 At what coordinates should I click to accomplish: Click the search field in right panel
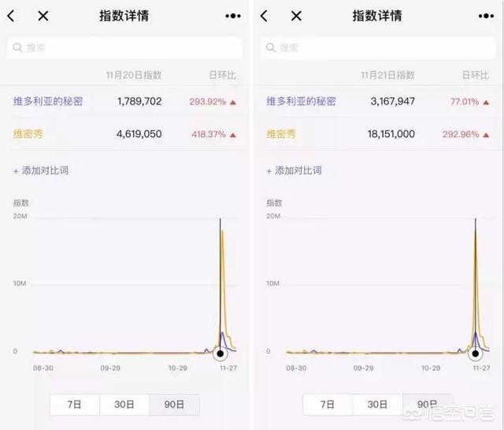point(378,48)
